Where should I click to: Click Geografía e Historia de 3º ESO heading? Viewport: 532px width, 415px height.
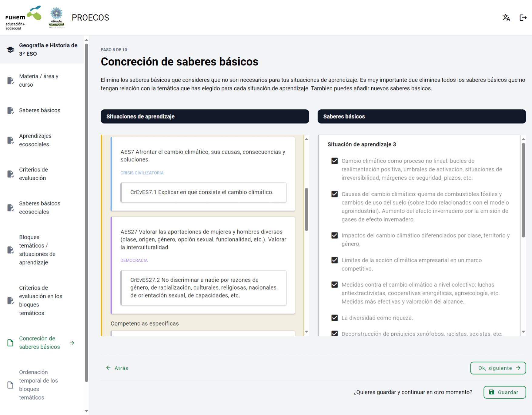tap(48, 49)
